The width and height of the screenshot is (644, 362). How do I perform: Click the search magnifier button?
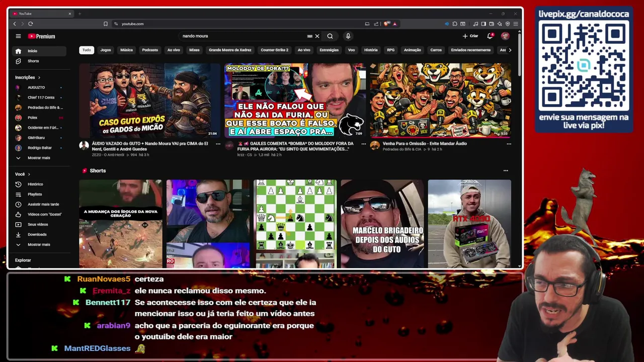click(330, 36)
